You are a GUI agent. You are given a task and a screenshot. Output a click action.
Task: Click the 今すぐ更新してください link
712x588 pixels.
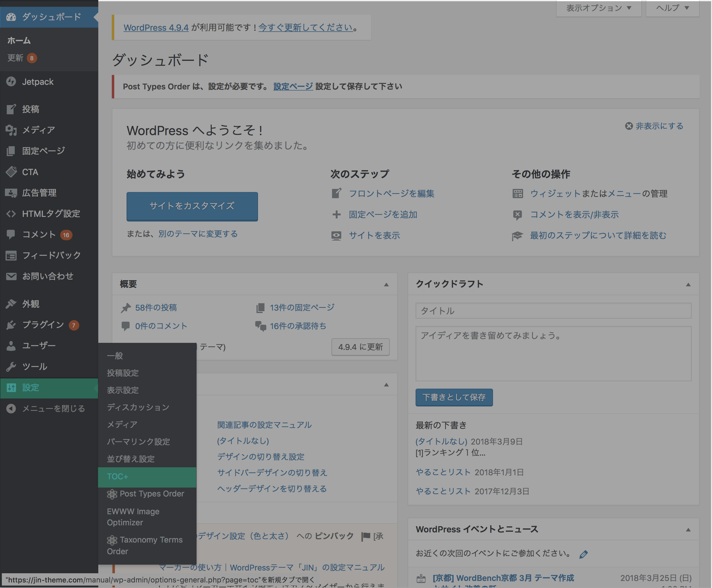click(x=306, y=27)
